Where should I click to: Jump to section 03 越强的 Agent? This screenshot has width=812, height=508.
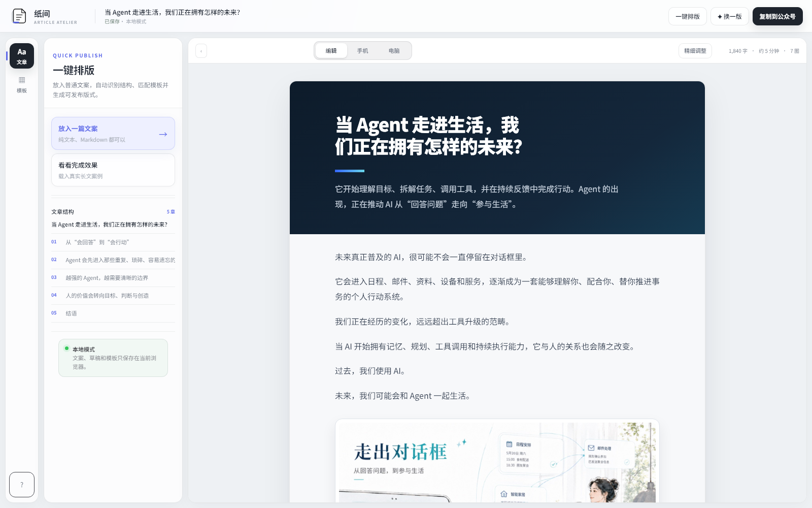(113, 278)
